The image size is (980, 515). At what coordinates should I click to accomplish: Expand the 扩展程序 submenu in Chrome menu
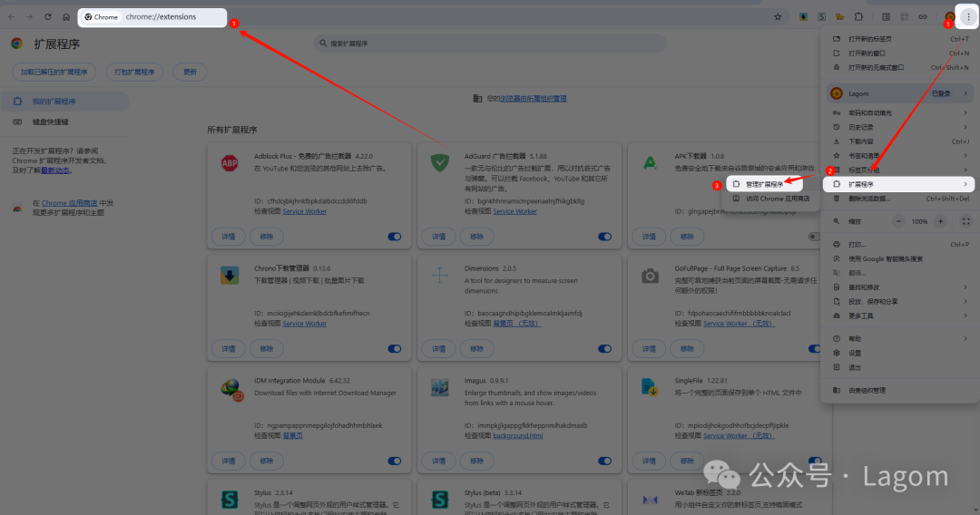pos(898,184)
